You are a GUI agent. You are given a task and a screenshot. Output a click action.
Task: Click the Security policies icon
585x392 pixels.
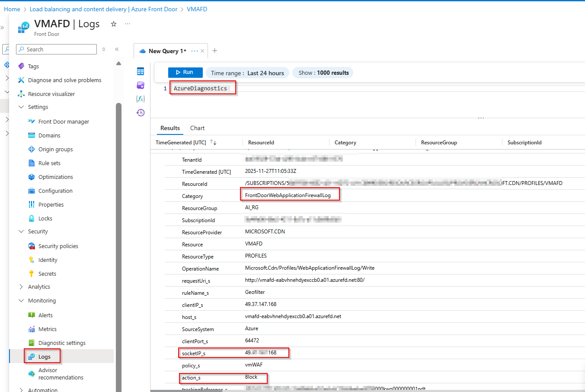32,246
